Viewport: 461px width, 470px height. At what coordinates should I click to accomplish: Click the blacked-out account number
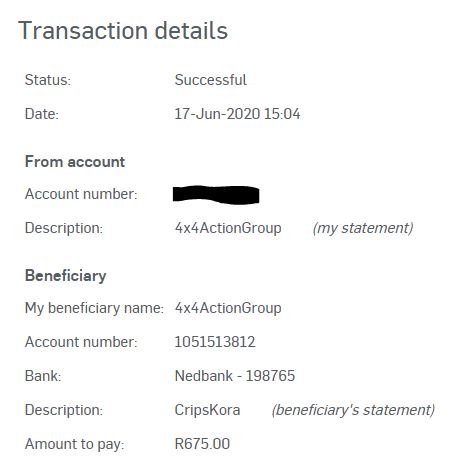216,195
